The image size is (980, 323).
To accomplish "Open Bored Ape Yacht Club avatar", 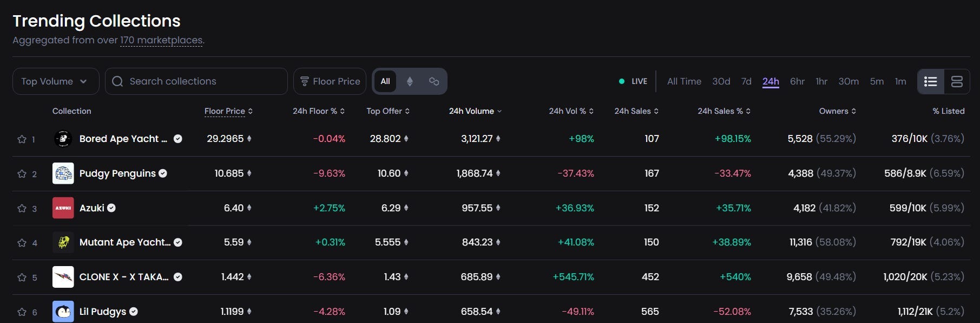I will (x=63, y=139).
